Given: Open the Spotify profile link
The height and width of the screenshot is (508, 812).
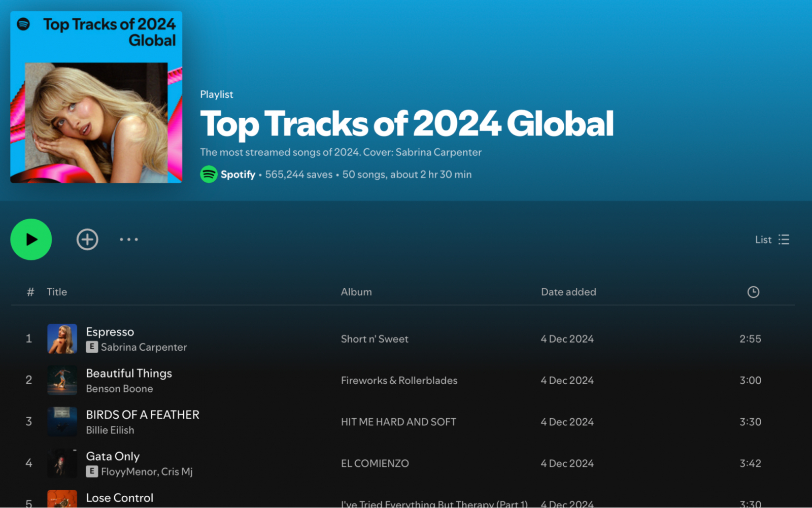Looking at the screenshot, I should pos(238,175).
